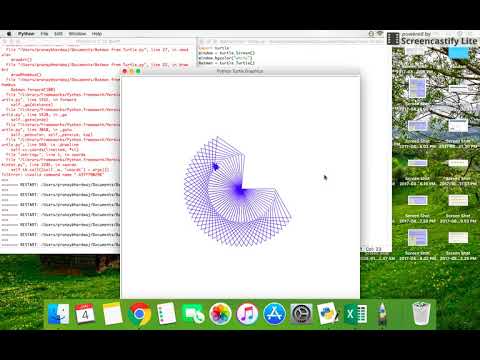Image resolution: width=480 pixels, height=360 pixels.
Task: Open the Help menu
Action: pyautogui.click(x=97, y=34)
